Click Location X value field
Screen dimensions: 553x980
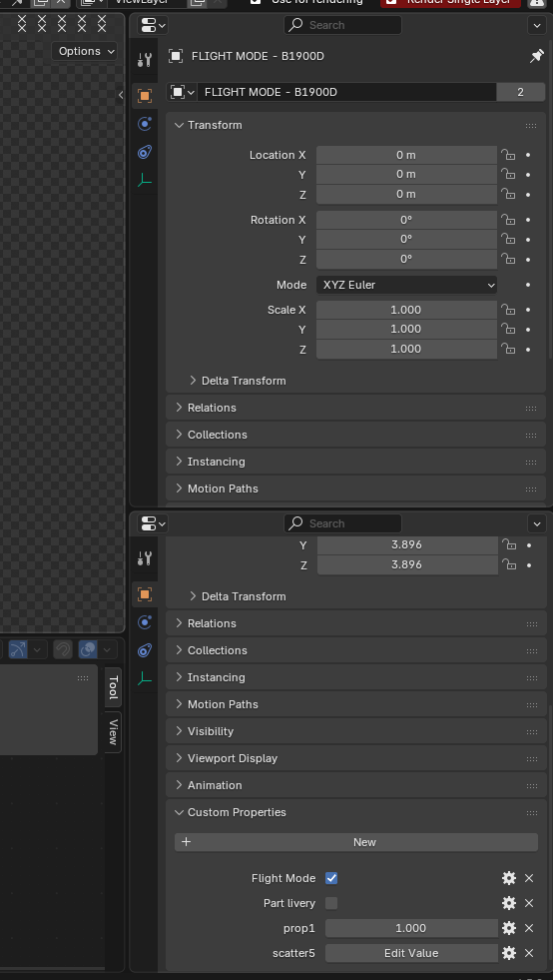point(407,155)
